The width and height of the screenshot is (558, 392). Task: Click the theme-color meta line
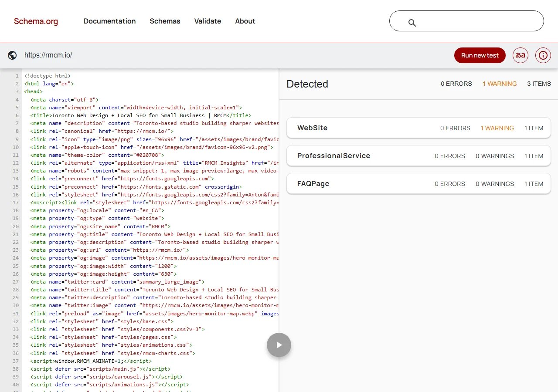click(97, 155)
